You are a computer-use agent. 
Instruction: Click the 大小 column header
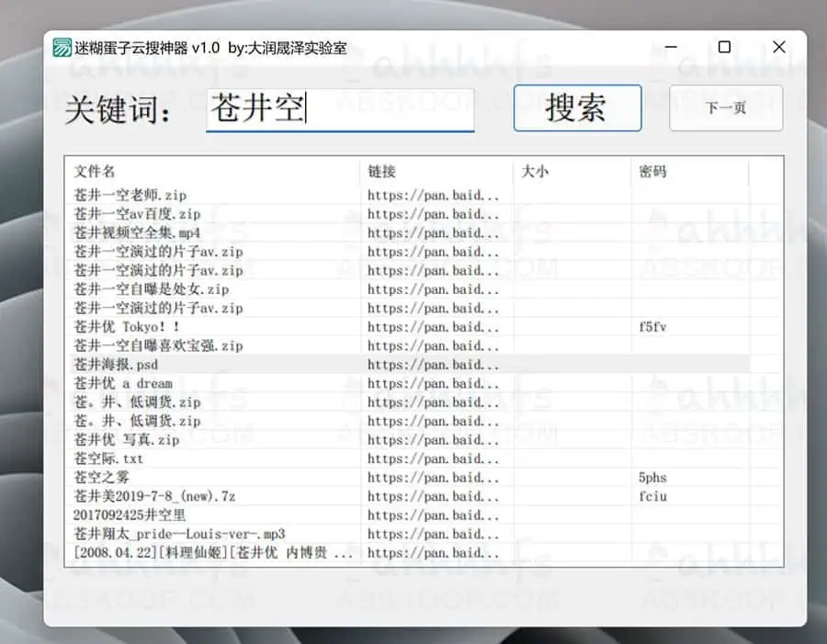[x=535, y=172]
